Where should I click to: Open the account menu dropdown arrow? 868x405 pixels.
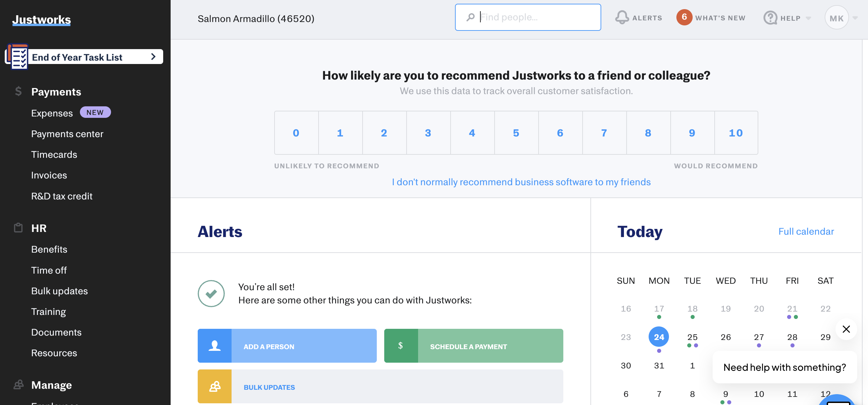pos(855,18)
